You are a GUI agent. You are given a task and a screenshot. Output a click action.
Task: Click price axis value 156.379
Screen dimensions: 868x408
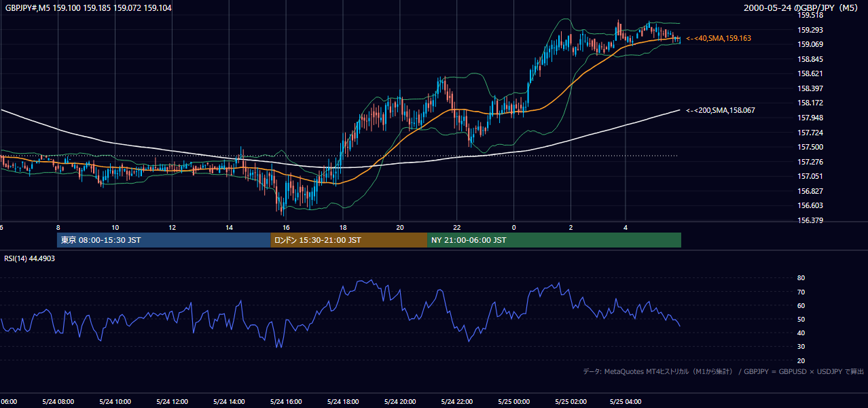pos(810,220)
